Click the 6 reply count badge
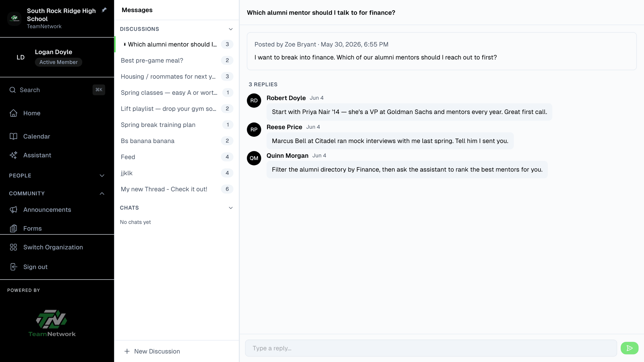Viewport: 644px width, 362px height. [x=227, y=189]
